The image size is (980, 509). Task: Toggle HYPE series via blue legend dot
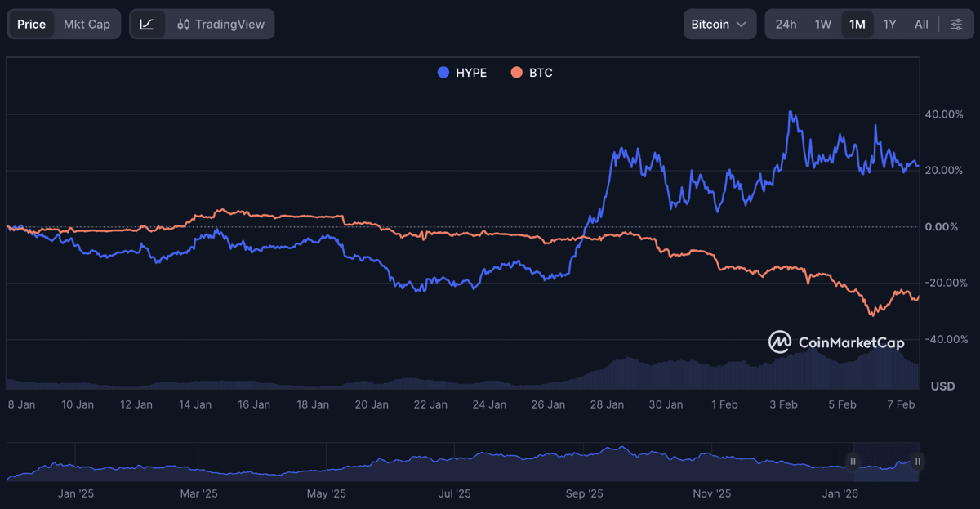(x=443, y=73)
